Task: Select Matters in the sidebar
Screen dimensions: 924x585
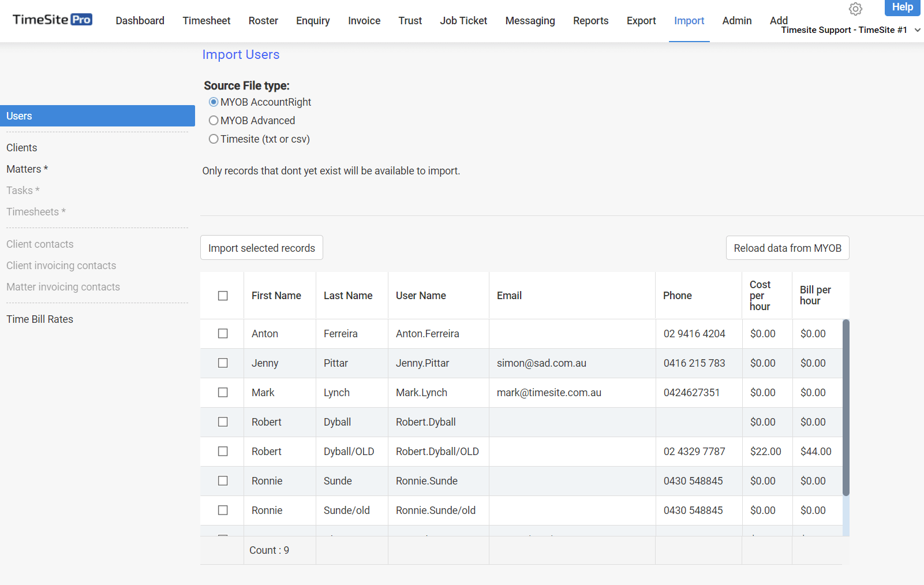Action: pos(27,169)
